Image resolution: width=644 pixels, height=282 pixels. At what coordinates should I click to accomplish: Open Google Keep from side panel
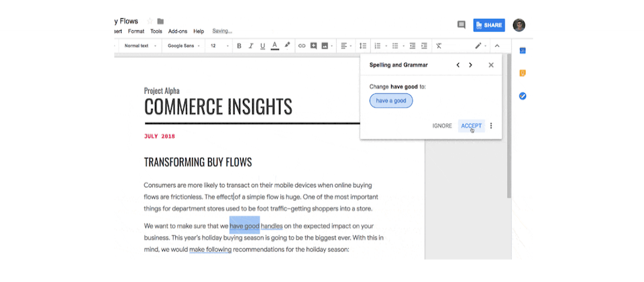[x=523, y=73]
